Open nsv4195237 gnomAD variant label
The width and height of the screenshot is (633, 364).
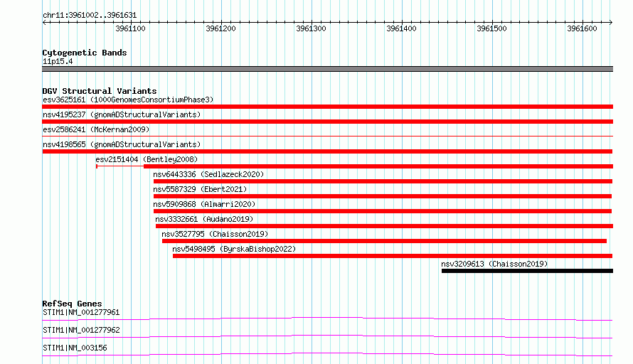[122, 114]
